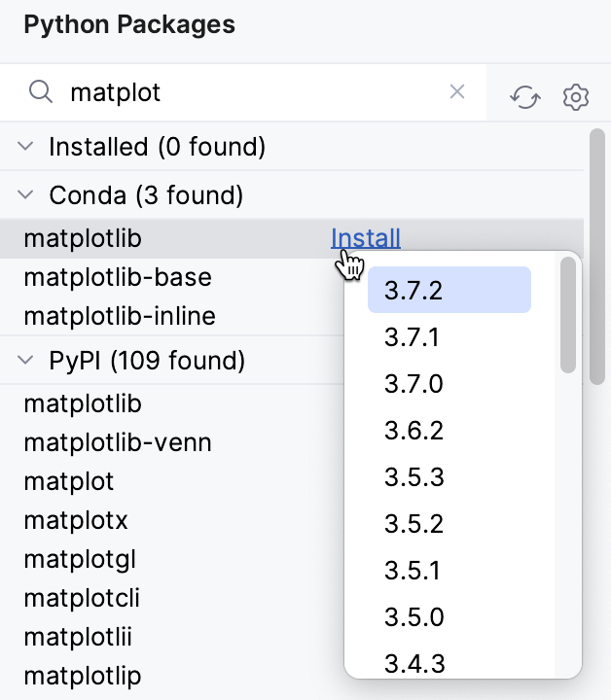Click the magnifying glass search icon
Screen dimensions: 611x700
pos(41,92)
